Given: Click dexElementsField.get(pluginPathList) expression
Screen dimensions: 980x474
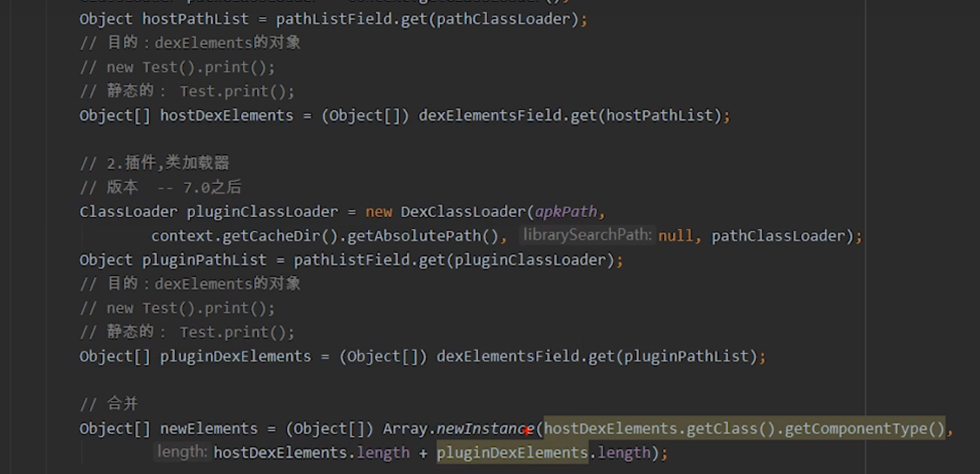Looking at the screenshot, I should [597, 356].
